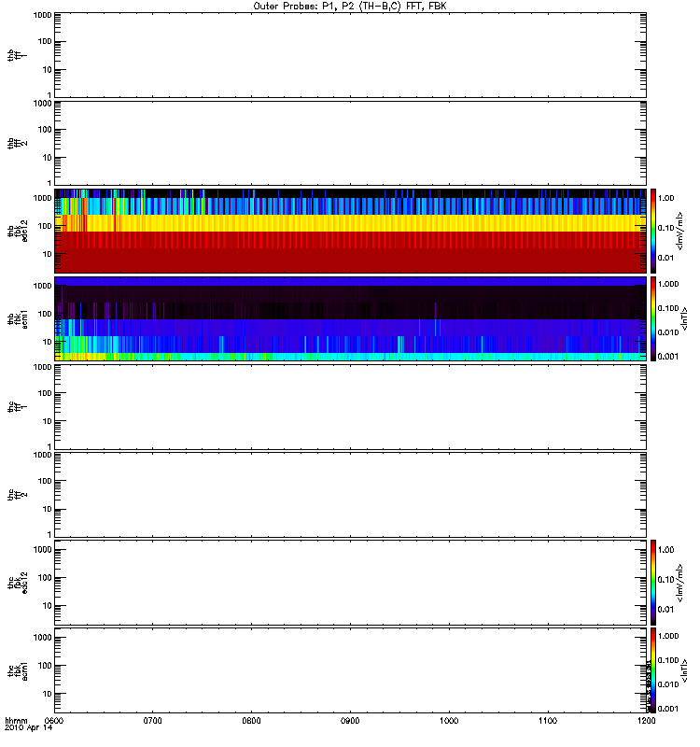700x747 pixels.
Task: Click "1.000" on the thb scm1 color bar
Action: [668, 284]
